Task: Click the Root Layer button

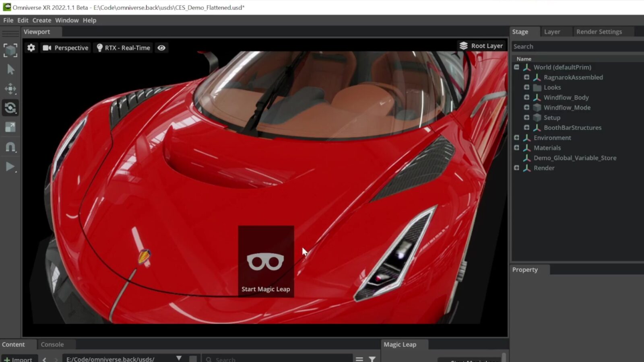Action: coord(481,46)
